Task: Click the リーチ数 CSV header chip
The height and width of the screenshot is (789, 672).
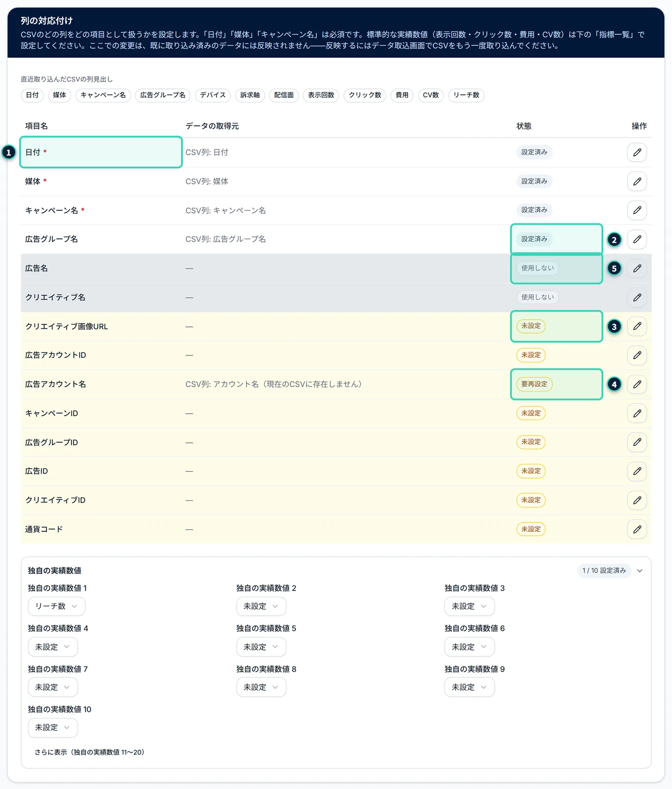Action: pos(466,95)
